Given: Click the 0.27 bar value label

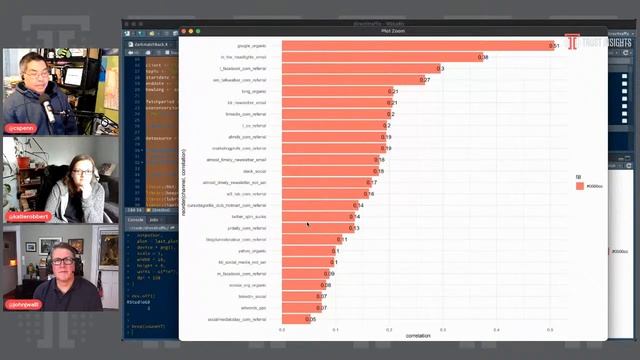Looking at the screenshot, I should coord(425,80).
